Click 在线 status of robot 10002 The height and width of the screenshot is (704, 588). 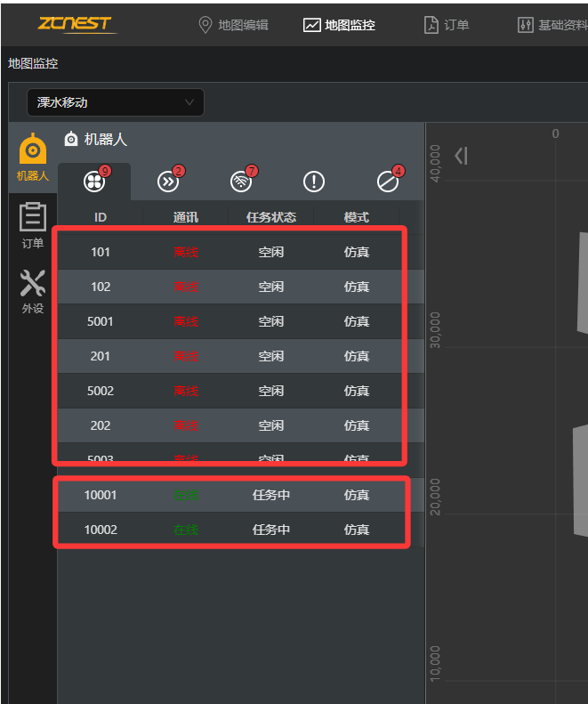(186, 530)
